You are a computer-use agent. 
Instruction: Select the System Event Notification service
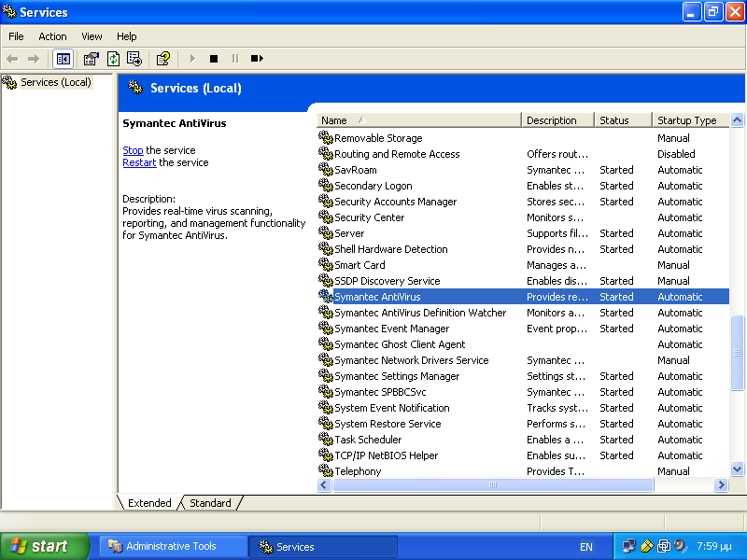(523, 408)
